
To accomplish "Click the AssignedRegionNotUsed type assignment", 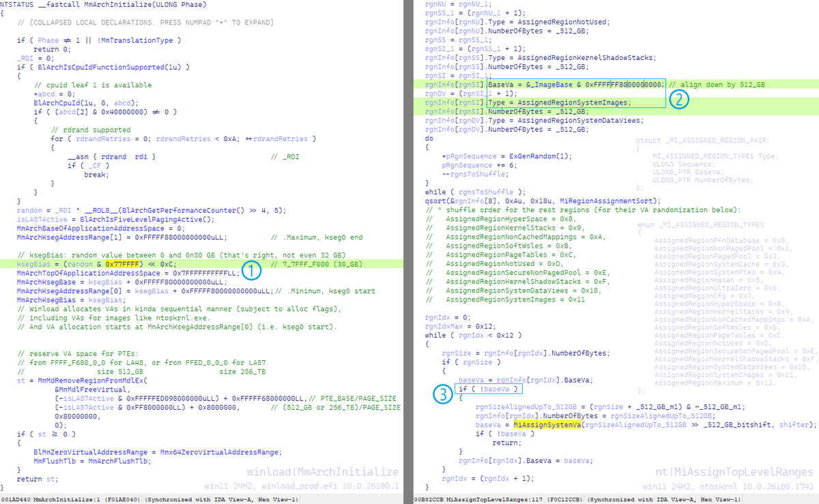I will 517,22.
